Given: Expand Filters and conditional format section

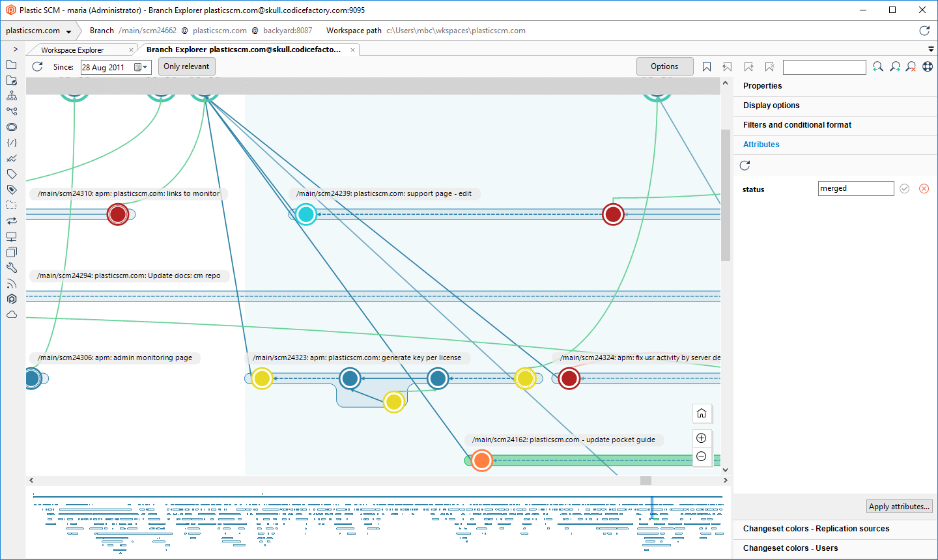Looking at the screenshot, I should (835, 125).
